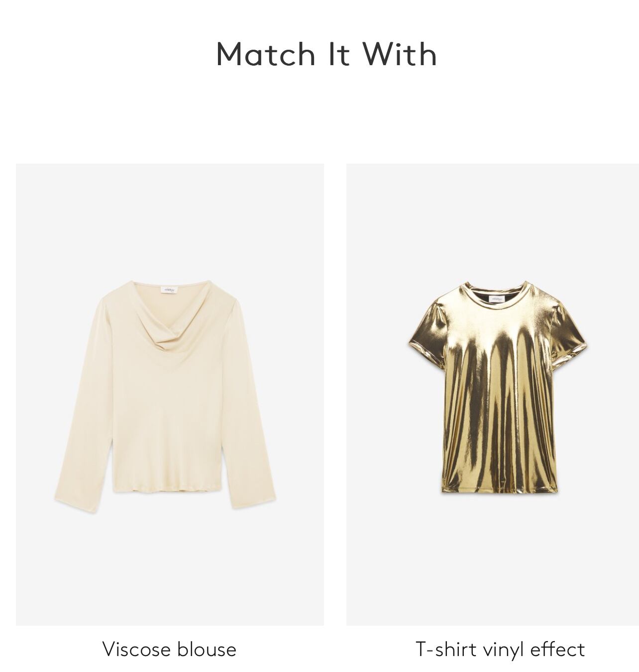Click the 'T-shirt vinyl effect' product name
This screenshot has height=672, width=639.
tap(500, 649)
